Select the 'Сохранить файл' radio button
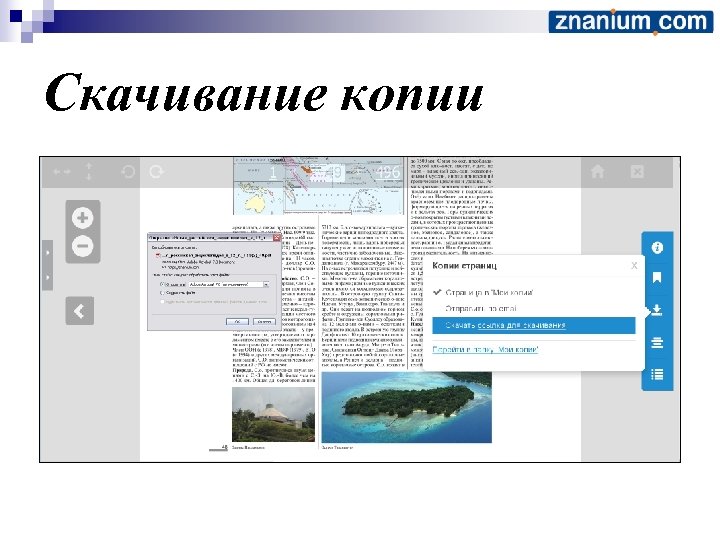 162,292
